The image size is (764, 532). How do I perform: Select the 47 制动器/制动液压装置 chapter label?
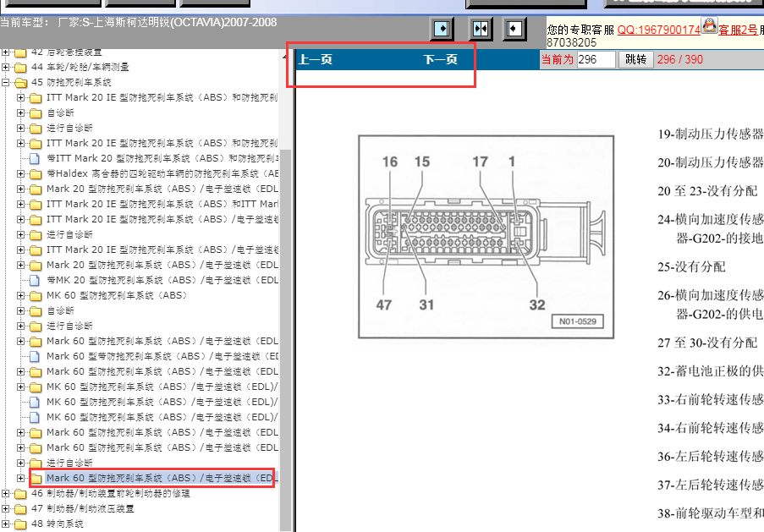[83, 508]
